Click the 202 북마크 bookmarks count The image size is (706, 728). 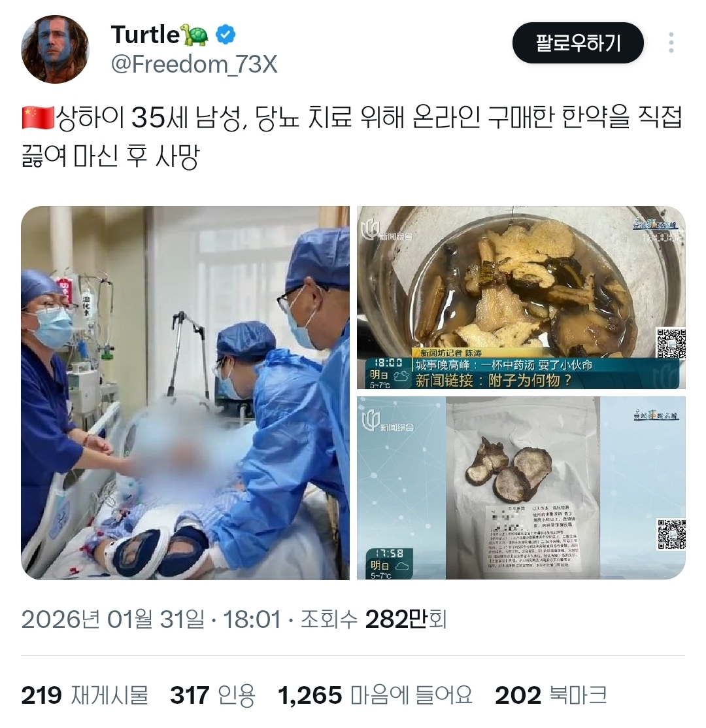point(550,695)
